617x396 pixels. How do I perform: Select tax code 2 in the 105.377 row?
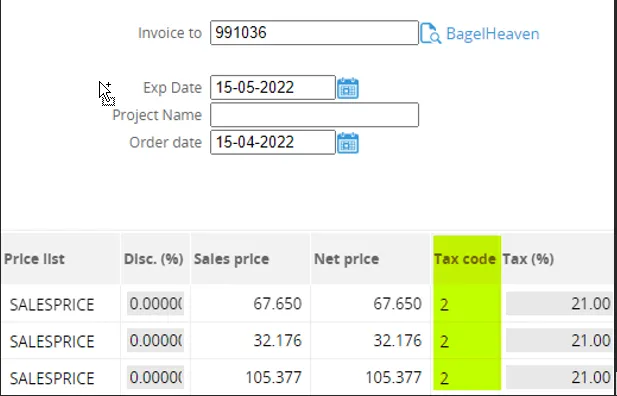click(444, 379)
